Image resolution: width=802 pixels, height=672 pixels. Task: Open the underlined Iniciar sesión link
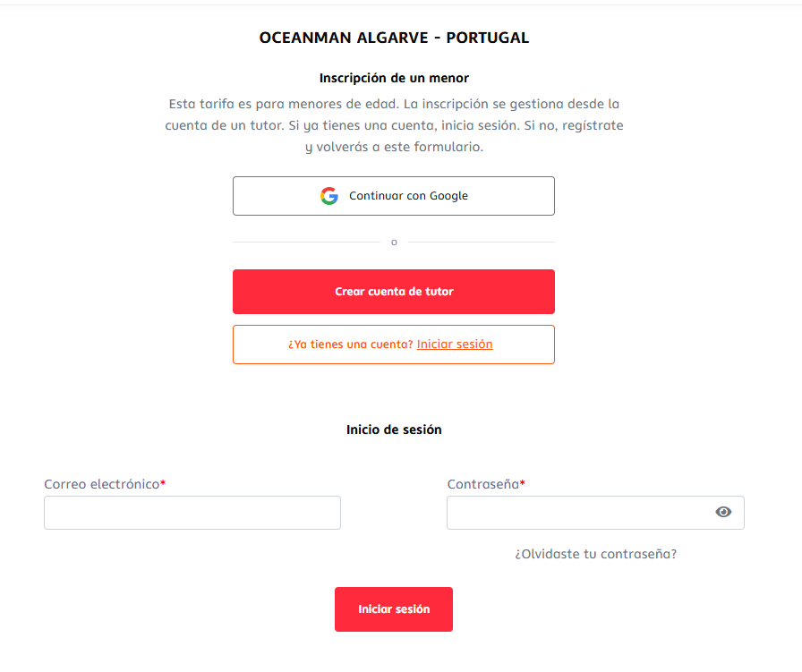(455, 345)
